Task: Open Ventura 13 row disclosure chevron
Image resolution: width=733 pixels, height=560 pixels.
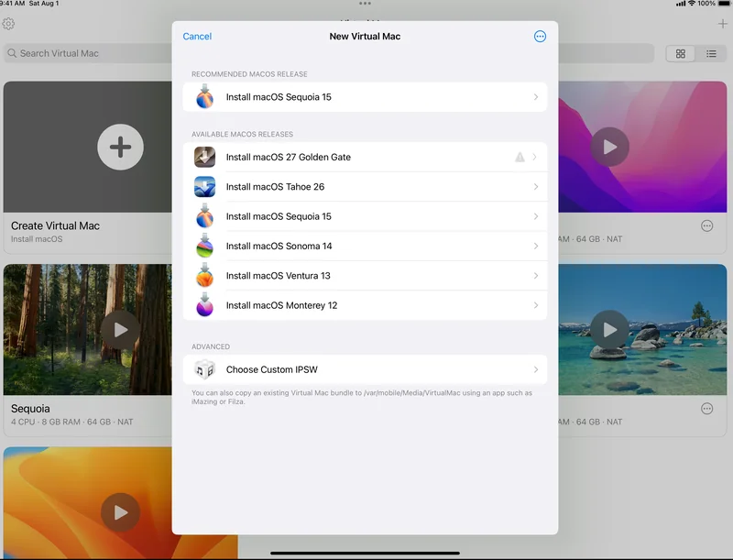Action: click(536, 276)
